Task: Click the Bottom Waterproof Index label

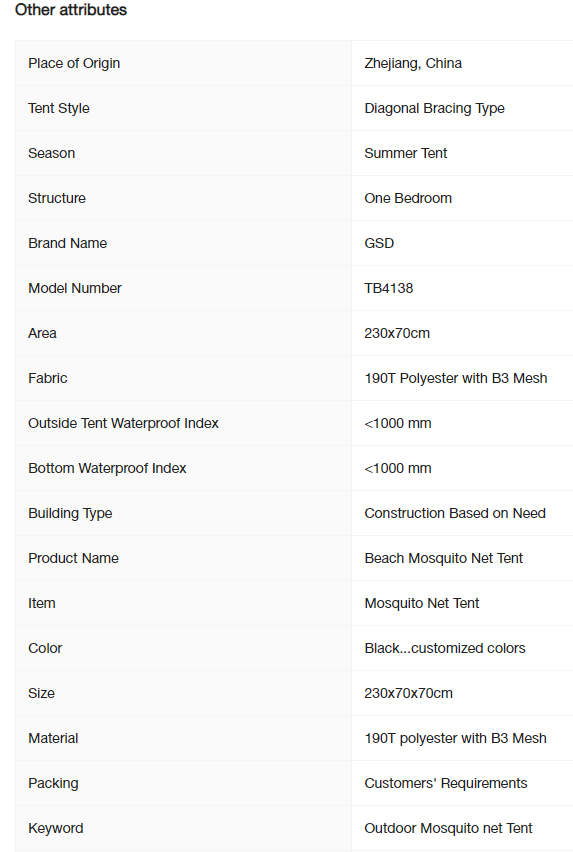Action: point(107,468)
